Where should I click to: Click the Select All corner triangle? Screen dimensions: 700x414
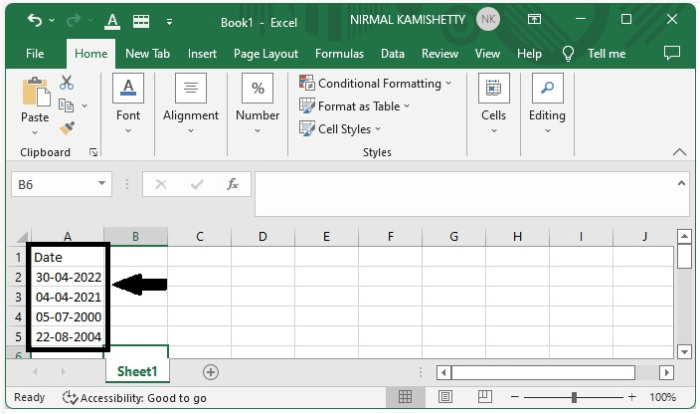21,237
